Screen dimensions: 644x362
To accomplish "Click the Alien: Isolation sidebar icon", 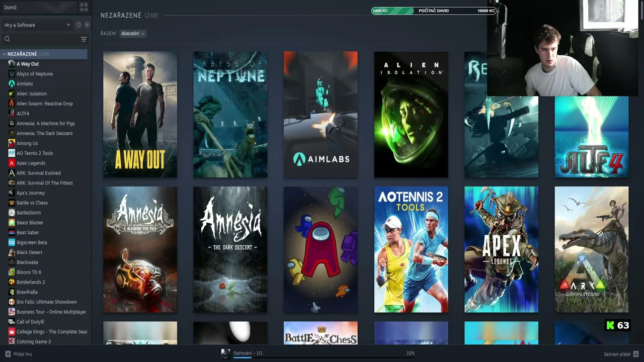I will (12, 94).
